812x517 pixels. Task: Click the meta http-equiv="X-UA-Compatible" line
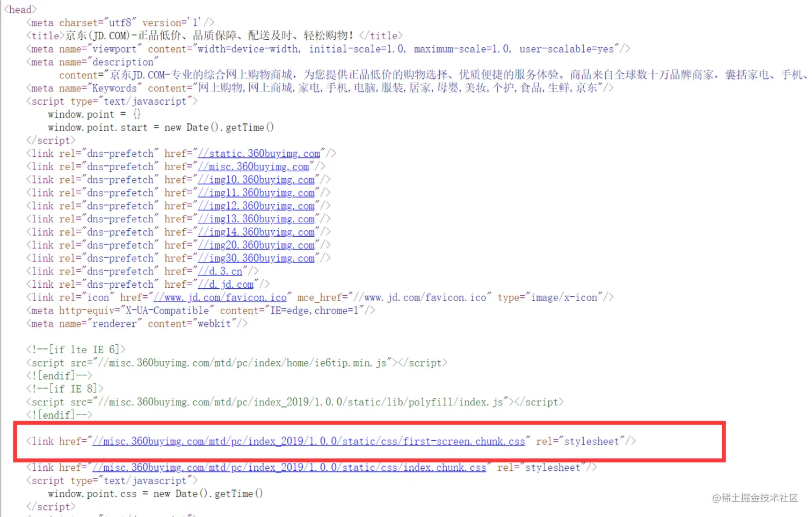click(x=200, y=310)
